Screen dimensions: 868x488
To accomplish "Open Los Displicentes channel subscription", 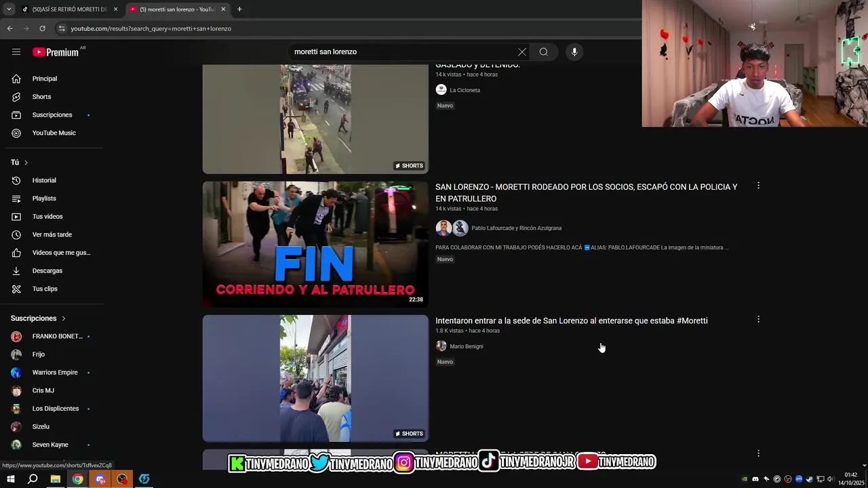I will 54,409.
